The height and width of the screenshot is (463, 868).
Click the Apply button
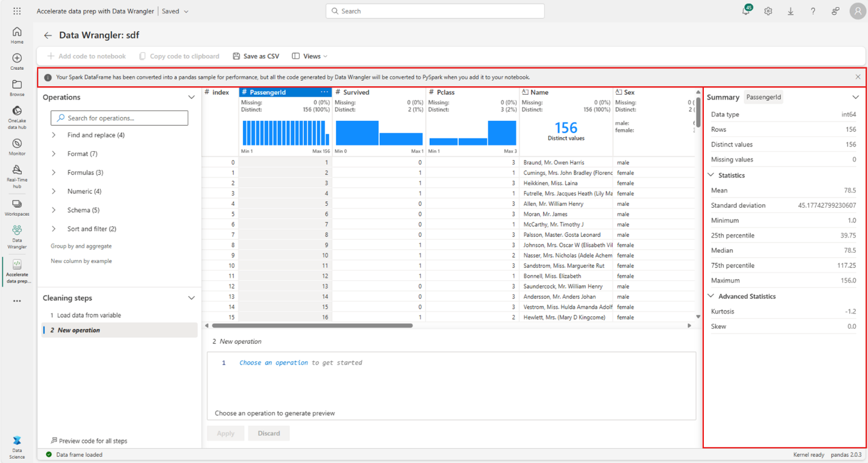(226, 433)
